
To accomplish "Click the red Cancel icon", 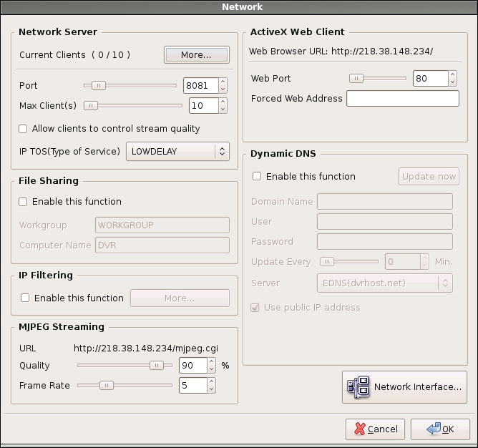I will click(x=357, y=429).
